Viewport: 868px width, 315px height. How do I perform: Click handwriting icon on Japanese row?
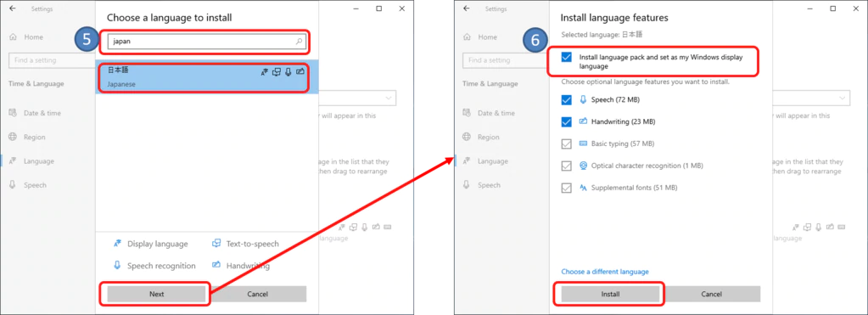tap(300, 72)
